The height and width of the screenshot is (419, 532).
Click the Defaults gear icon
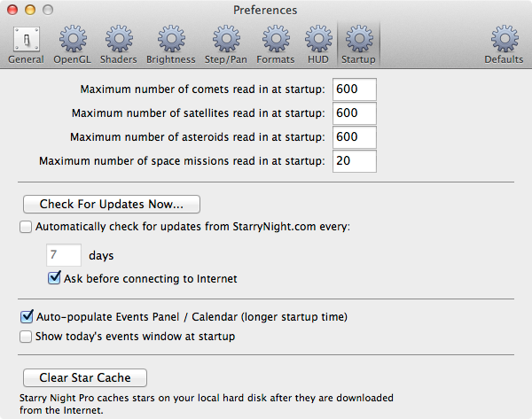point(504,44)
